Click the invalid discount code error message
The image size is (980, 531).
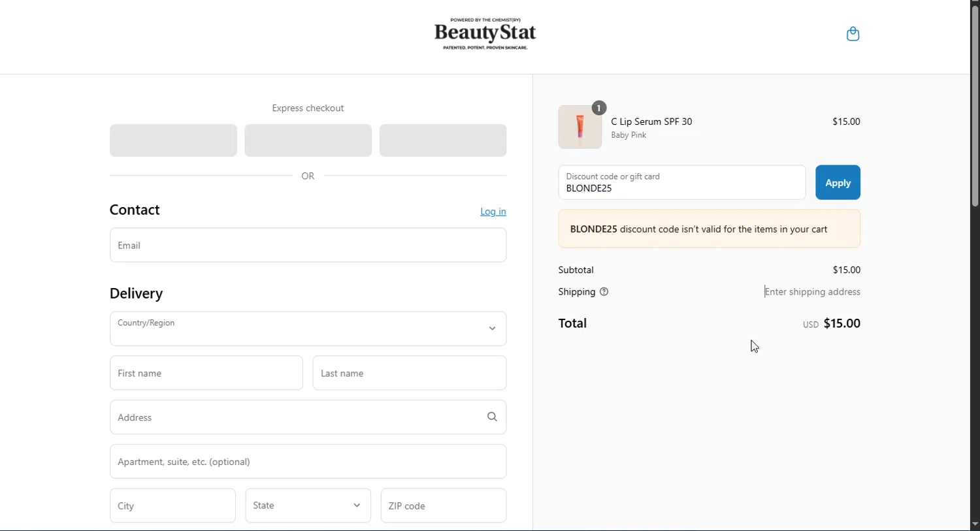(x=710, y=229)
